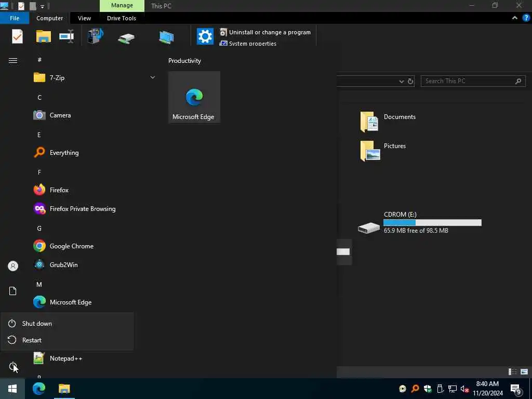Open address bar history dropdown arrow
This screenshot has width=532, height=399.
point(402,81)
